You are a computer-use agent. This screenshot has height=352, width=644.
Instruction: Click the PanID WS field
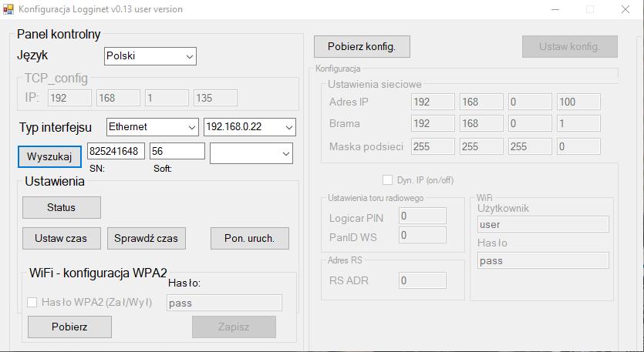(x=423, y=235)
